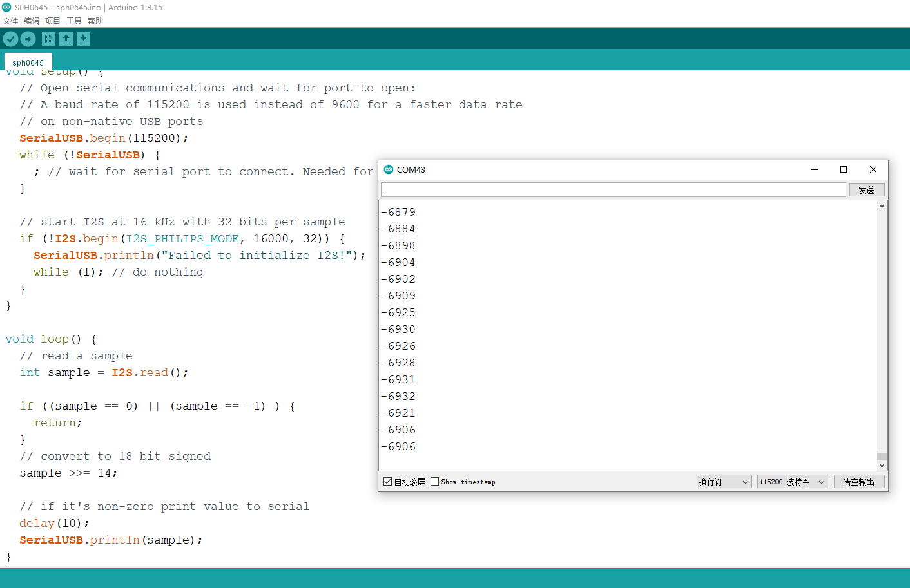Click the COM43 window Arduino icon
Image resolution: width=910 pixels, height=588 pixels.
(389, 169)
